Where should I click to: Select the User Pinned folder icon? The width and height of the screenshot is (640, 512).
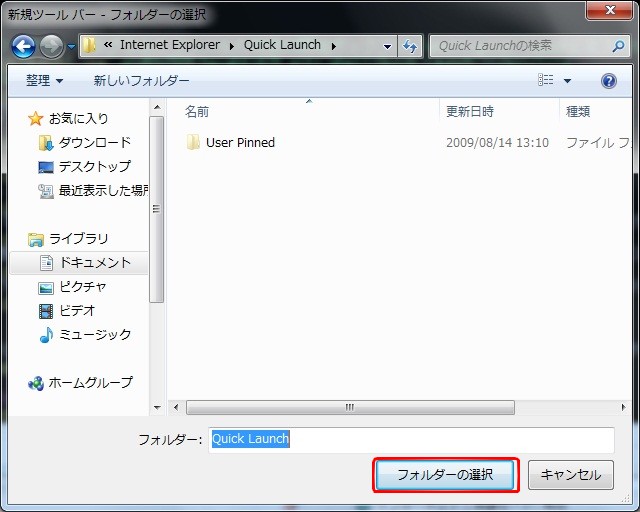click(194, 143)
